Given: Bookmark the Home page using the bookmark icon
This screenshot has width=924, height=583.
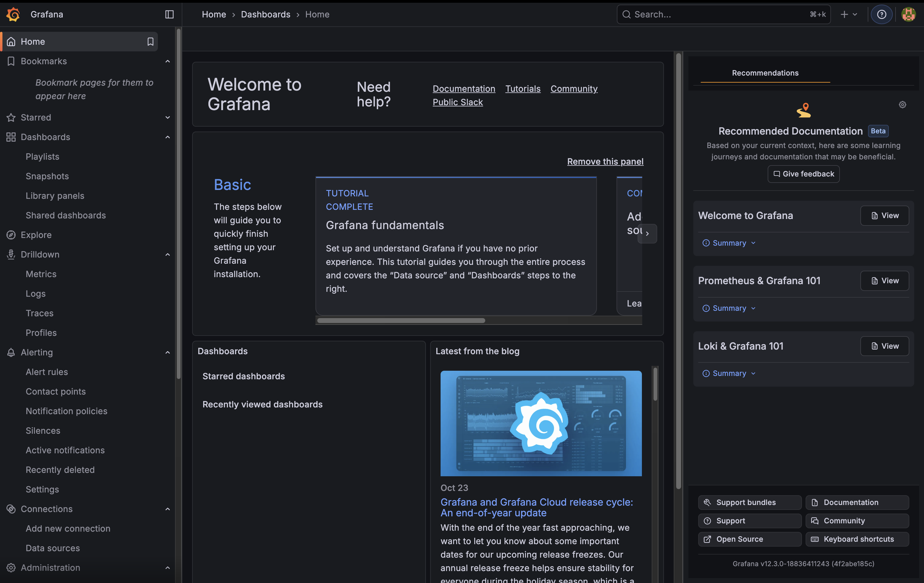Looking at the screenshot, I should (150, 41).
